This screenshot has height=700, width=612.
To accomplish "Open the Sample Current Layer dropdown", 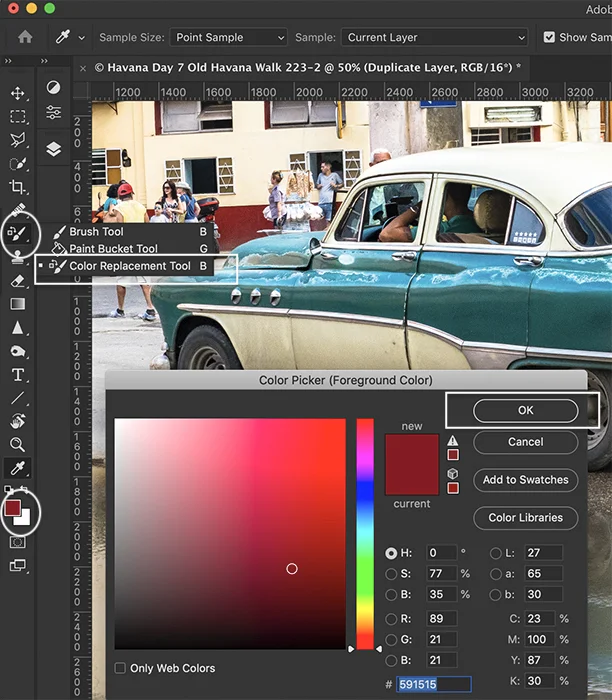I will point(434,38).
